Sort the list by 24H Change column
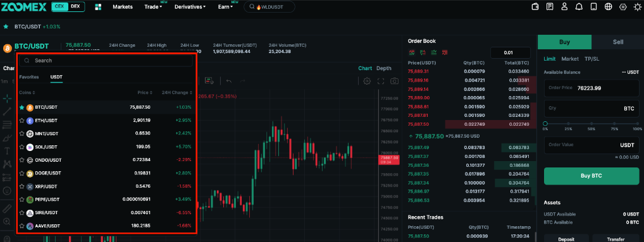 point(177,93)
